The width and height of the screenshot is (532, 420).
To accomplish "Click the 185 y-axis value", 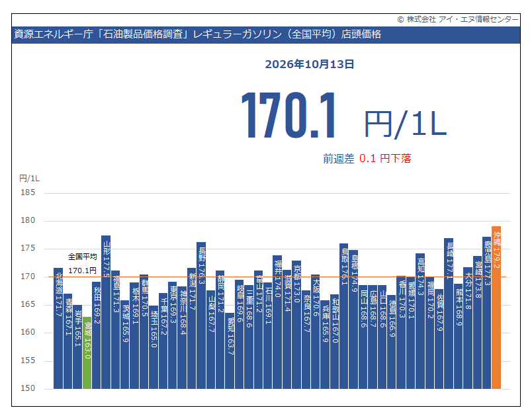I will [x=28, y=192].
